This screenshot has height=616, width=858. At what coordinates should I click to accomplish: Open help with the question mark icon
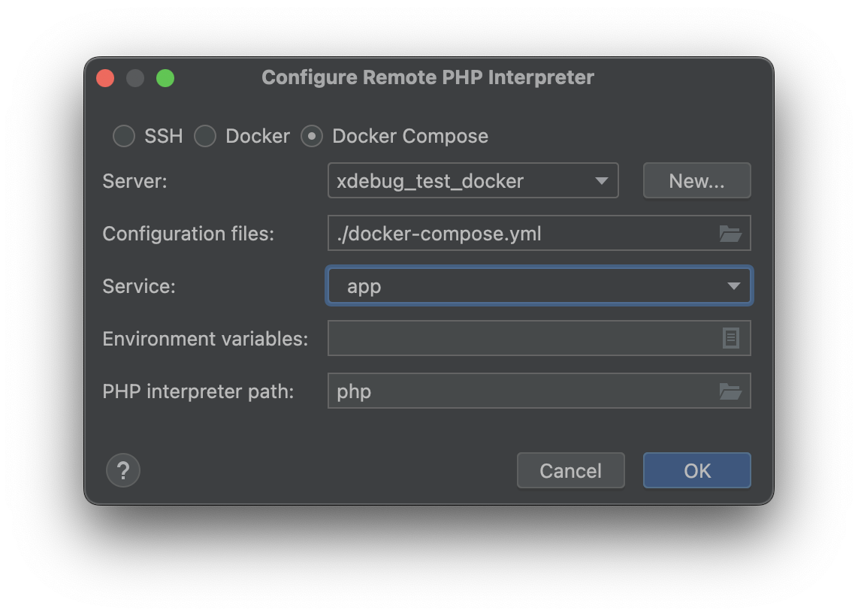[x=123, y=471]
